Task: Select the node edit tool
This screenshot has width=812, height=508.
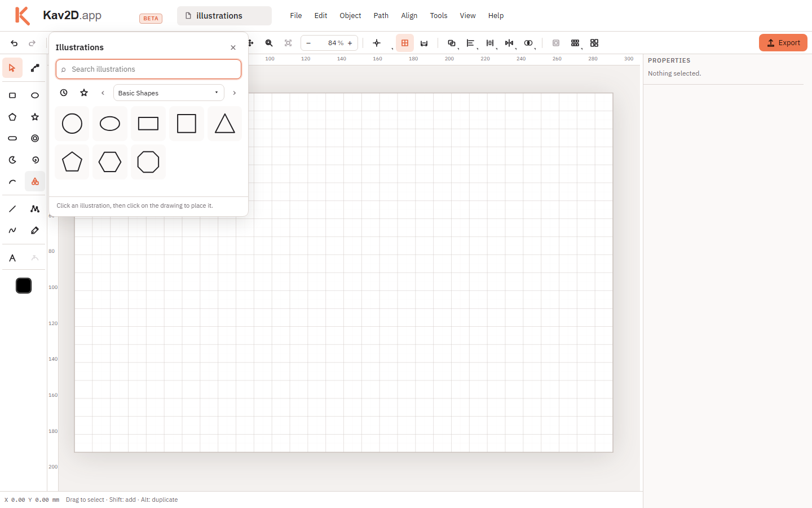Action: pyautogui.click(x=35, y=68)
